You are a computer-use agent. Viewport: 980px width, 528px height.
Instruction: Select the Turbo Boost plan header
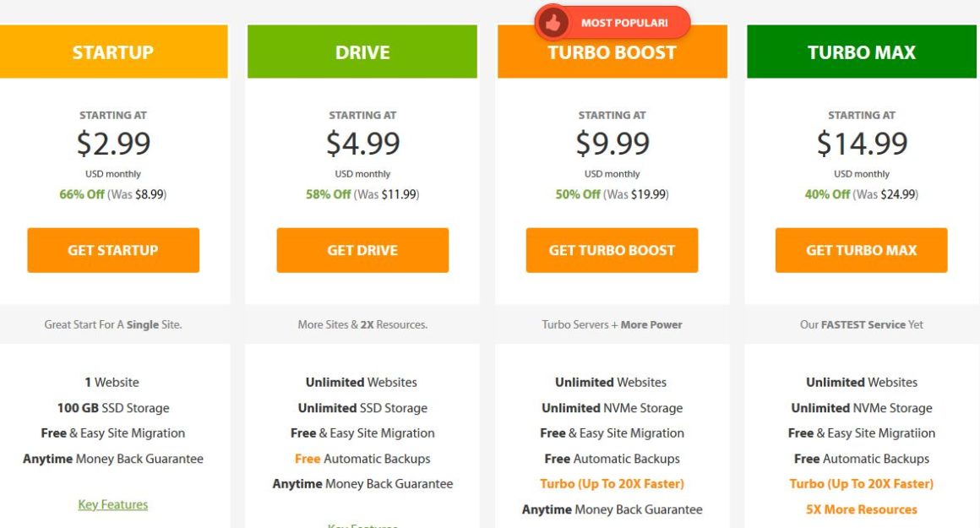pos(612,52)
